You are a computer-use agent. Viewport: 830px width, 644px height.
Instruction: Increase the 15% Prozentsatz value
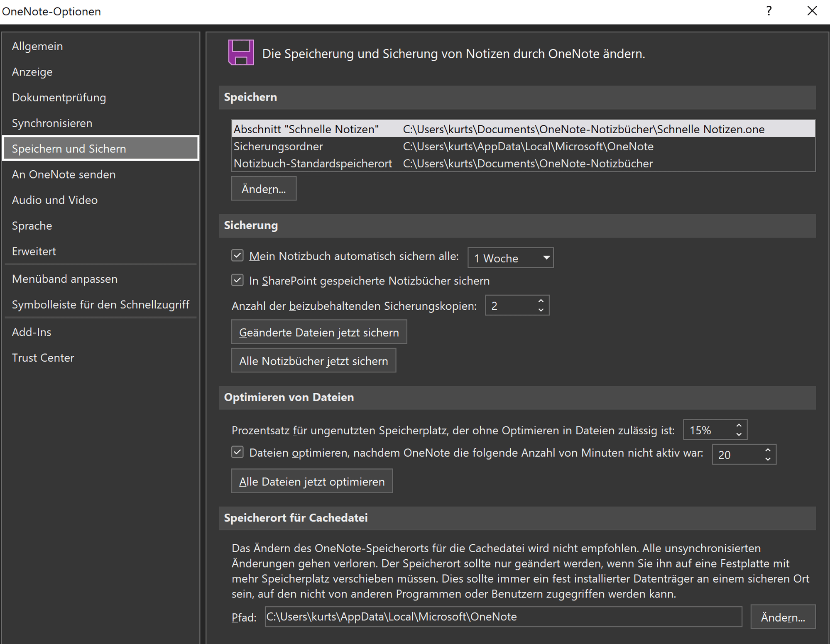click(739, 426)
